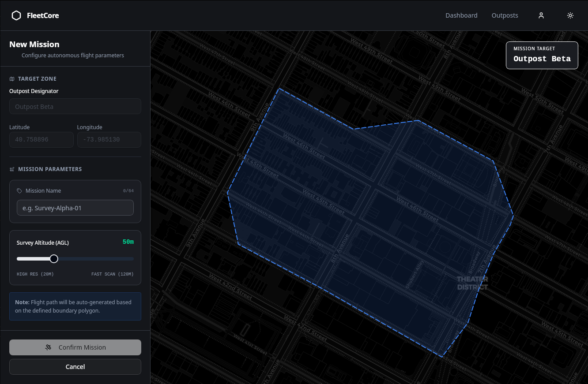Open the Outposts page from the navbar
This screenshot has height=384, width=588.
coord(505,15)
